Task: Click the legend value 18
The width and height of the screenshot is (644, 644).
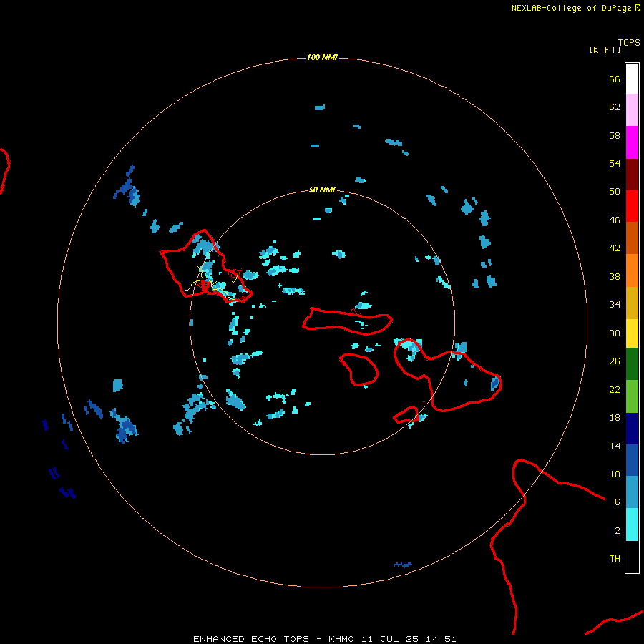Action: (x=615, y=418)
